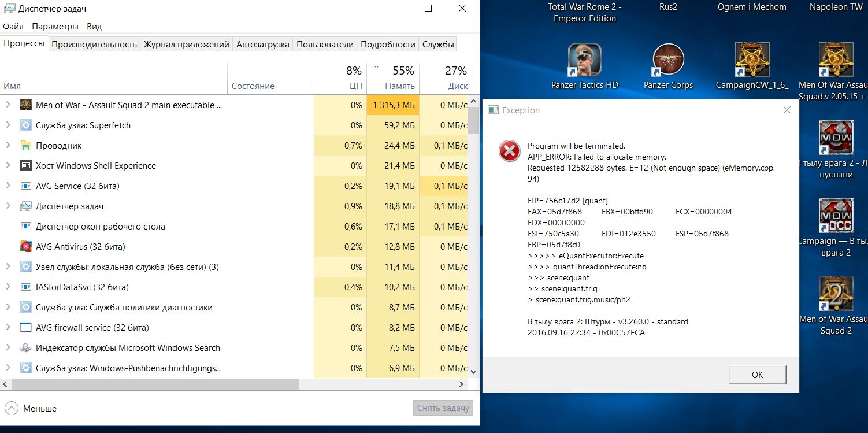Expand the Диспетчер задач process row
Viewport: 868px width, 433px height.
[8, 206]
